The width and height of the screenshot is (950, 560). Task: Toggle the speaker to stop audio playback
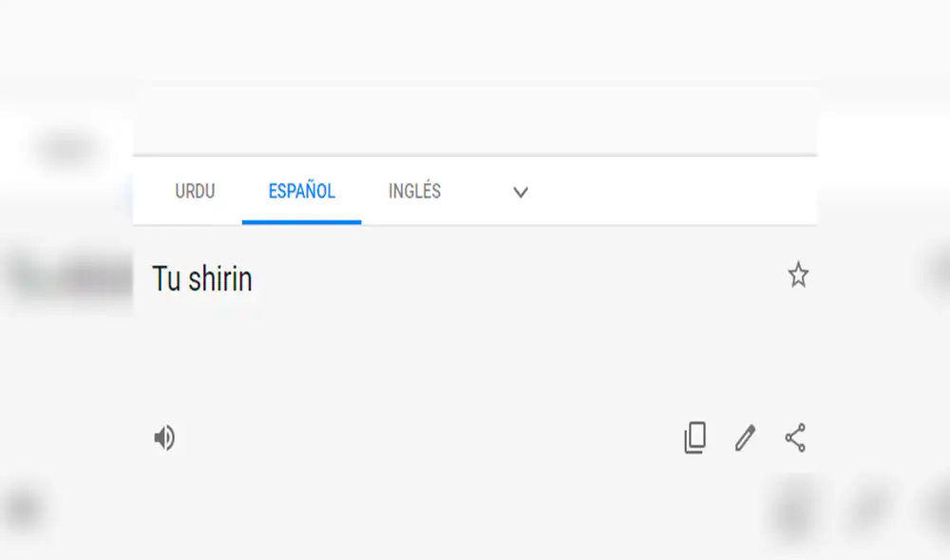pos(163,438)
